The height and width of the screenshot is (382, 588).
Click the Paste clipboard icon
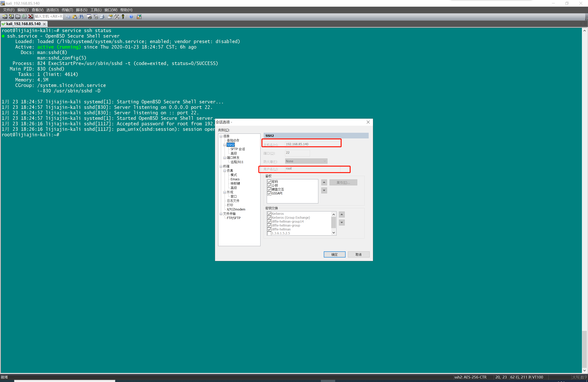point(75,16)
